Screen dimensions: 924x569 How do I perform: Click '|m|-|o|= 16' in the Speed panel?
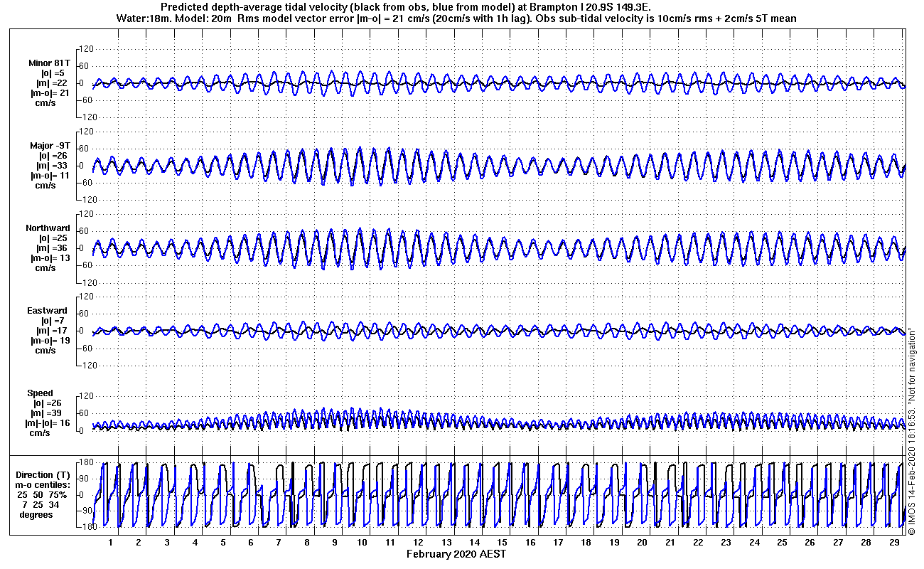pos(49,422)
